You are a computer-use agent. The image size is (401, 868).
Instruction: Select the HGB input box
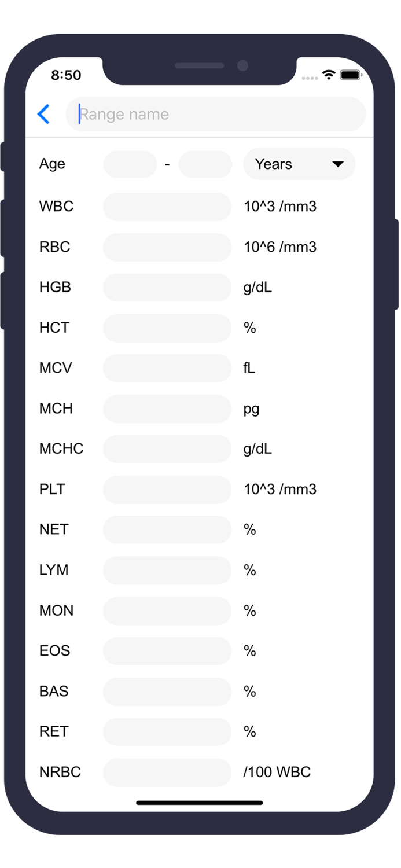tap(167, 288)
